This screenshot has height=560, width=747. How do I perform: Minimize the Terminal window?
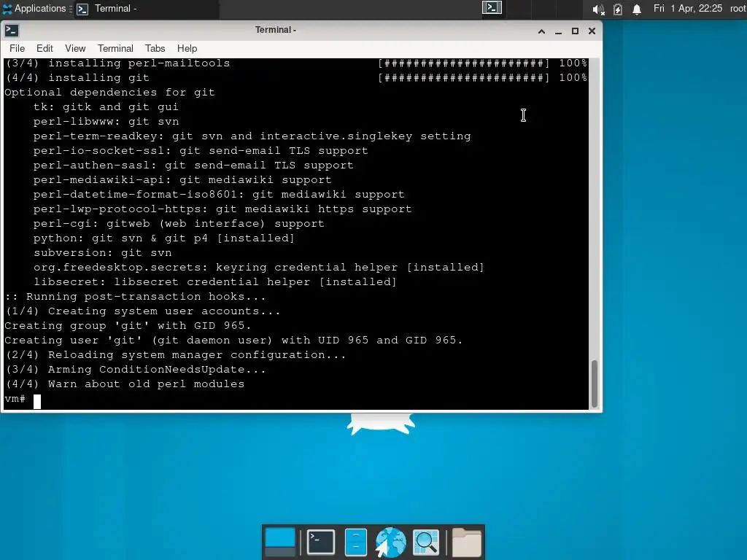(558, 31)
